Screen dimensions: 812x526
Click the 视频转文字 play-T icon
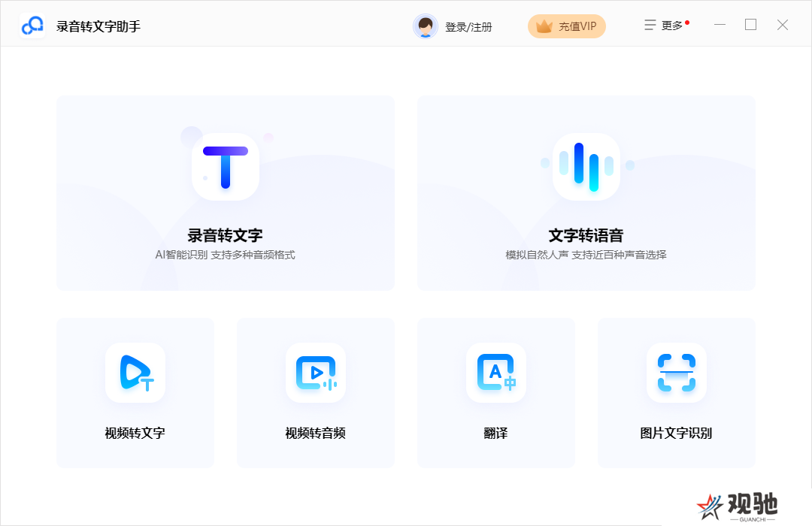[135, 373]
